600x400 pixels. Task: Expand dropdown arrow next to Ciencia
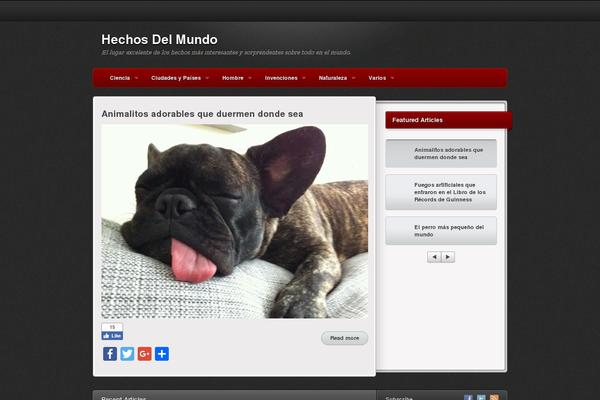(136, 78)
